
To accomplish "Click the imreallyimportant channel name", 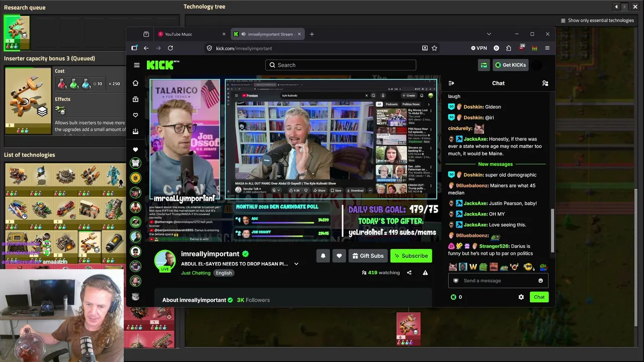I will coord(210,254).
